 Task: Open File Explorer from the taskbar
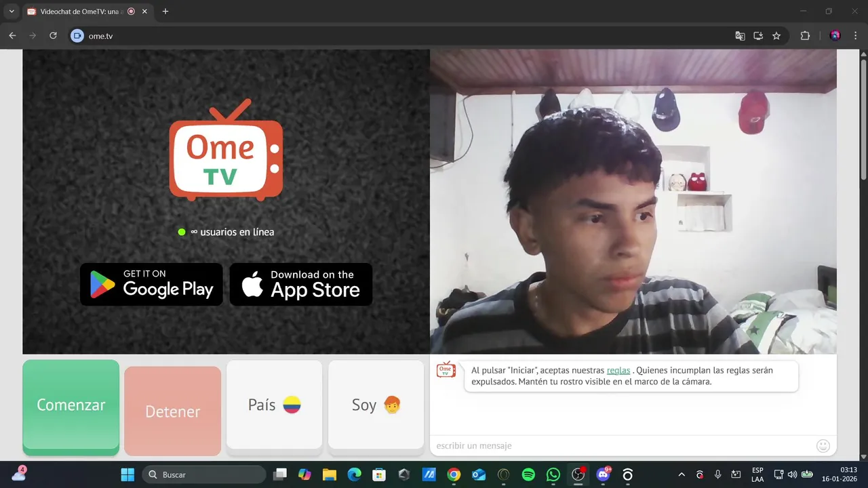[x=330, y=474]
